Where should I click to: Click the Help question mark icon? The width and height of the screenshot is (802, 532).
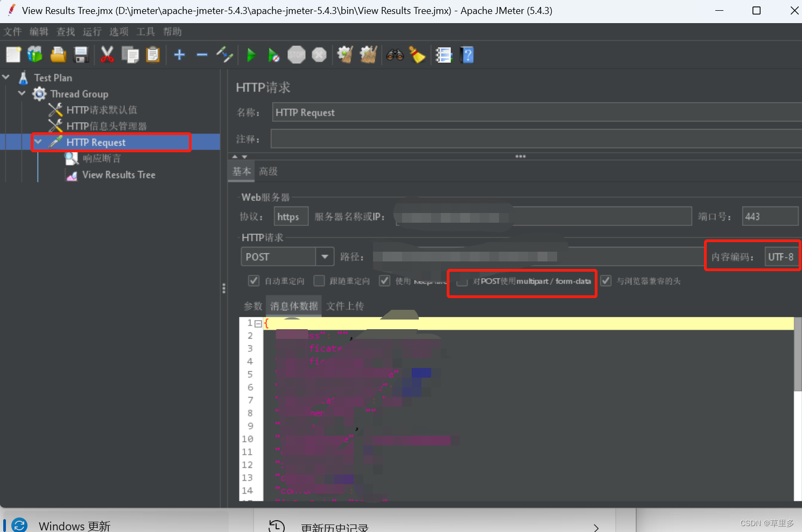(x=467, y=55)
